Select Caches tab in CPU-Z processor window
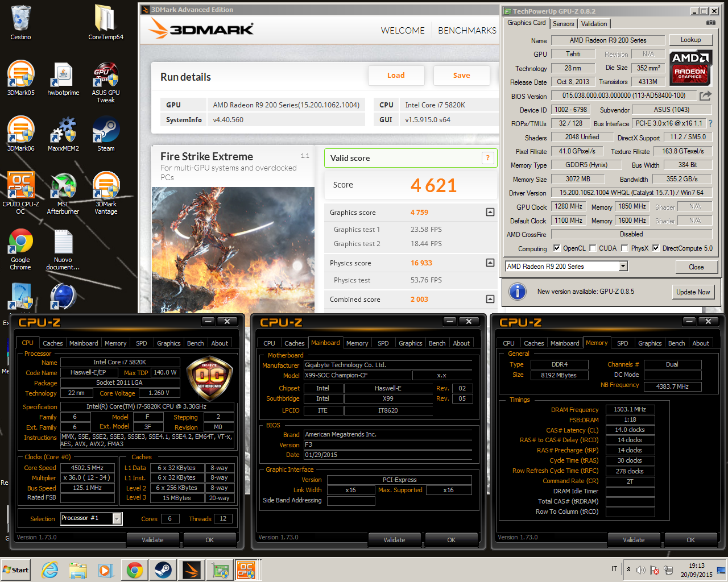Screen dimensions: 728x582 click(53, 343)
